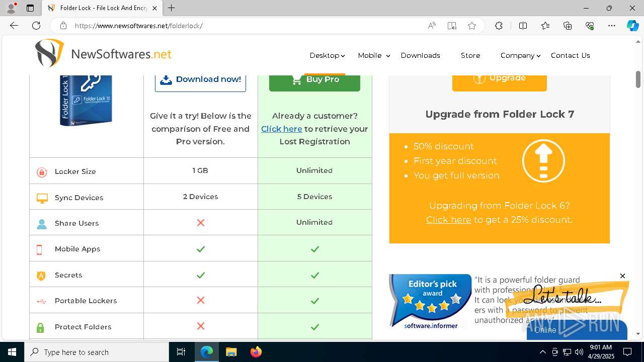Click the upgrade arrow circle icon

543,161
